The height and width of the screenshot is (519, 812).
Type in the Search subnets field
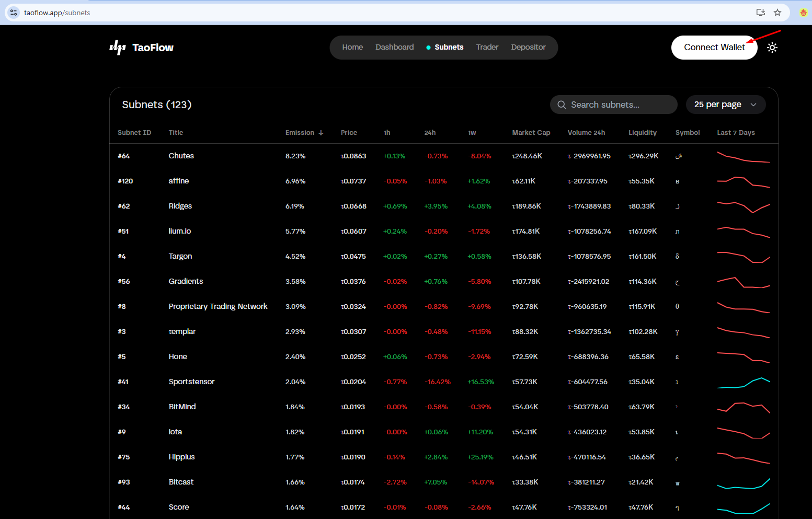click(x=620, y=105)
